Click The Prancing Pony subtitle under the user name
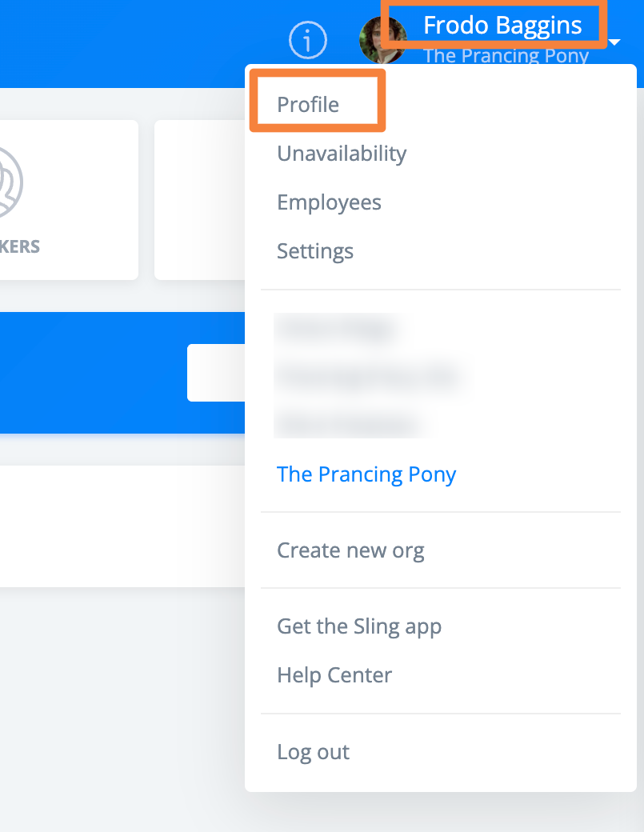Screen dimensions: 644x832 click(x=506, y=56)
